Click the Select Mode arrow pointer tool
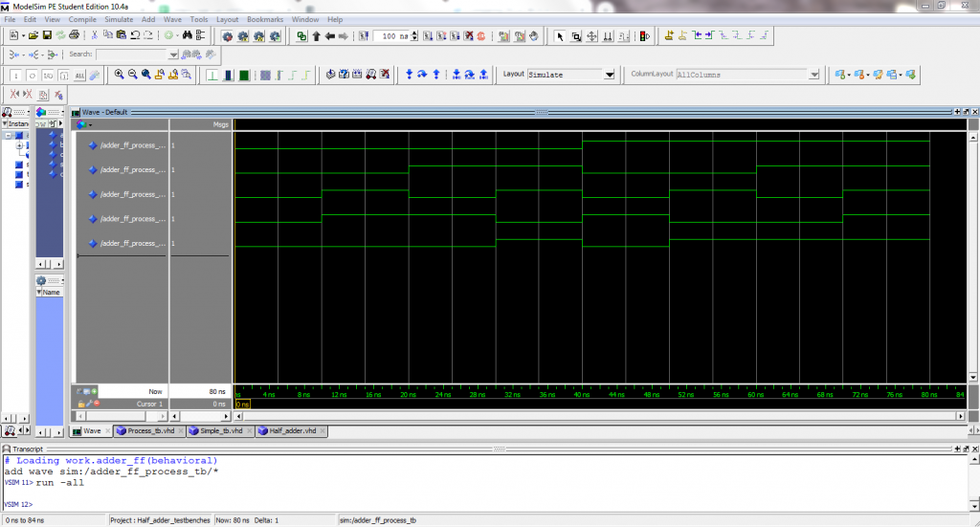This screenshot has width=980, height=527. [x=560, y=36]
